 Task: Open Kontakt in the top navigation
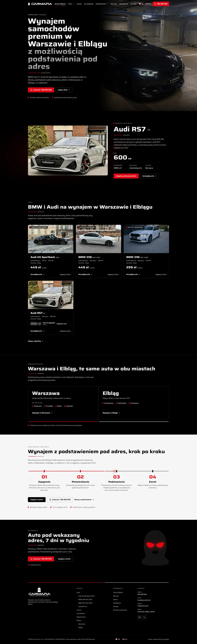(x=133, y=4)
